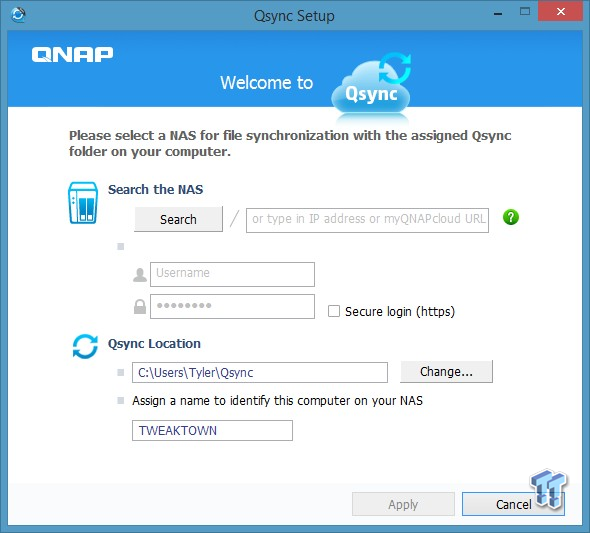The width and height of the screenshot is (590, 533).
Task: Click the Qsync app icon in title bar
Action: tap(18, 15)
